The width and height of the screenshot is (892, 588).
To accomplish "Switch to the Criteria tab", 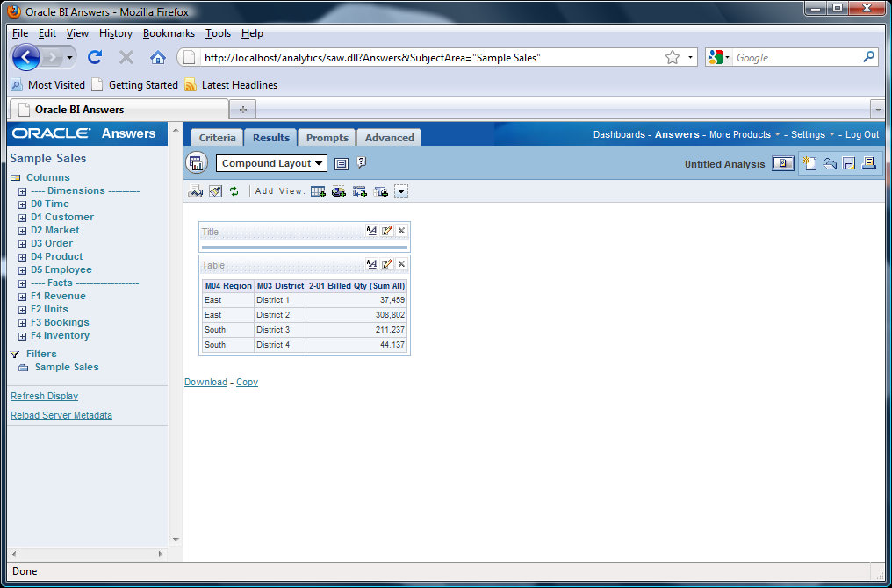I will 216,137.
